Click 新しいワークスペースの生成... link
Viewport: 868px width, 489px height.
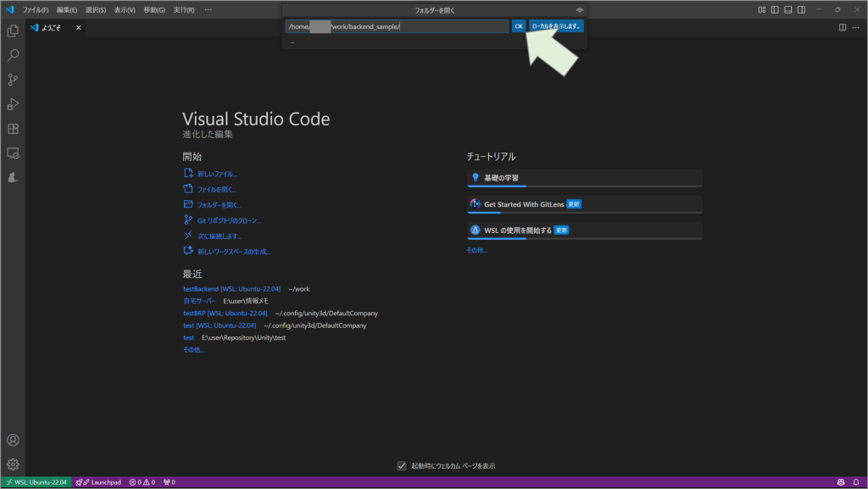tap(234, 251)
